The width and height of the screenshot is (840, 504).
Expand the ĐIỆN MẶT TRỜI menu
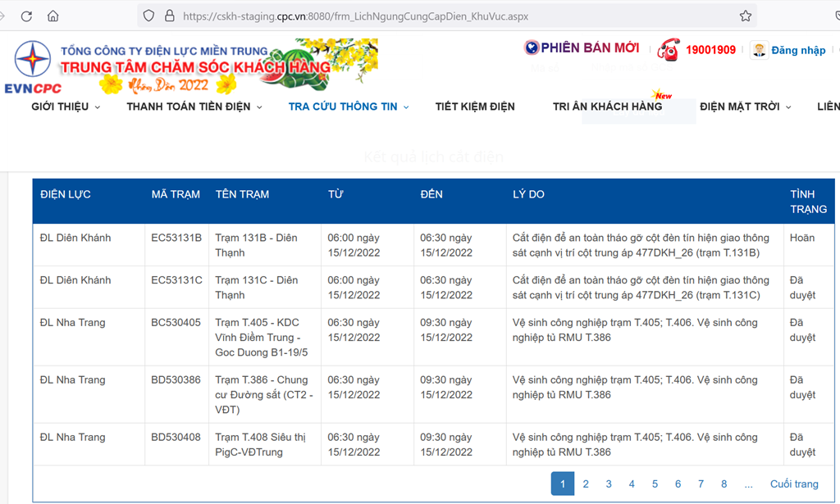746,107
